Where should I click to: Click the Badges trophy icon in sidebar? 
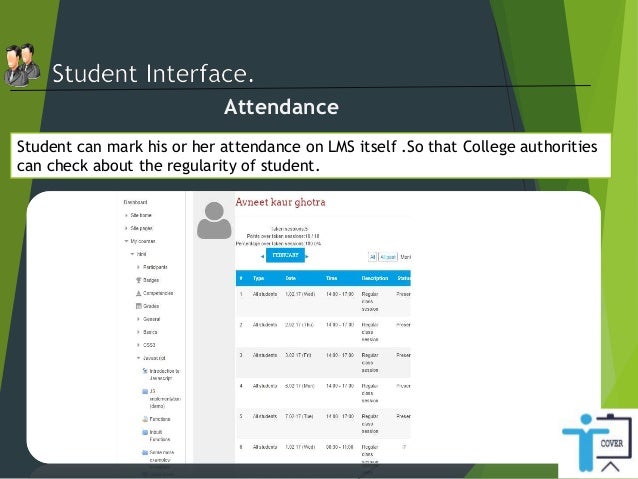point(138,280)
